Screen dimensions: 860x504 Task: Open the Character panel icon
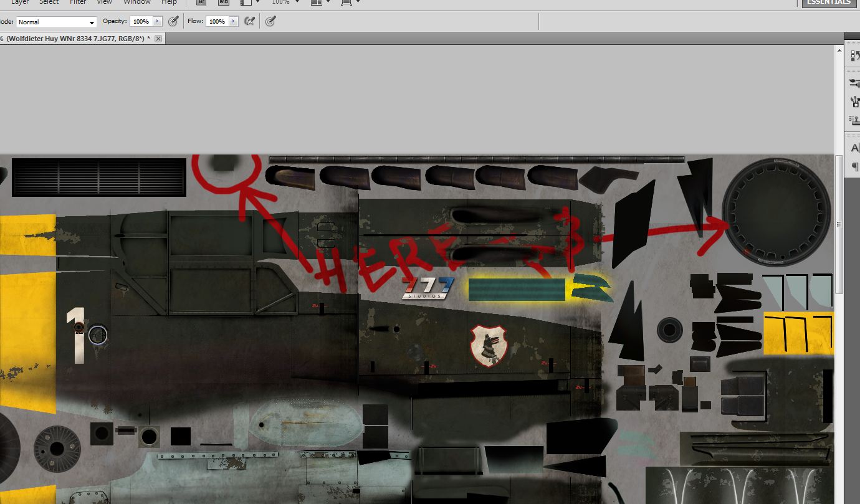pyautogui.click(x=854, y=148)
